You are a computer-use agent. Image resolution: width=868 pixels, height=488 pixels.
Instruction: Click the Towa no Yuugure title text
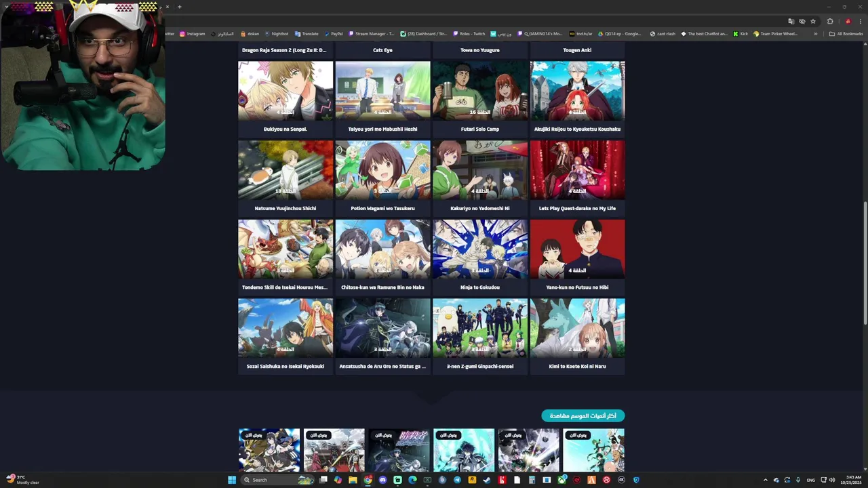[x=480, y=50]
